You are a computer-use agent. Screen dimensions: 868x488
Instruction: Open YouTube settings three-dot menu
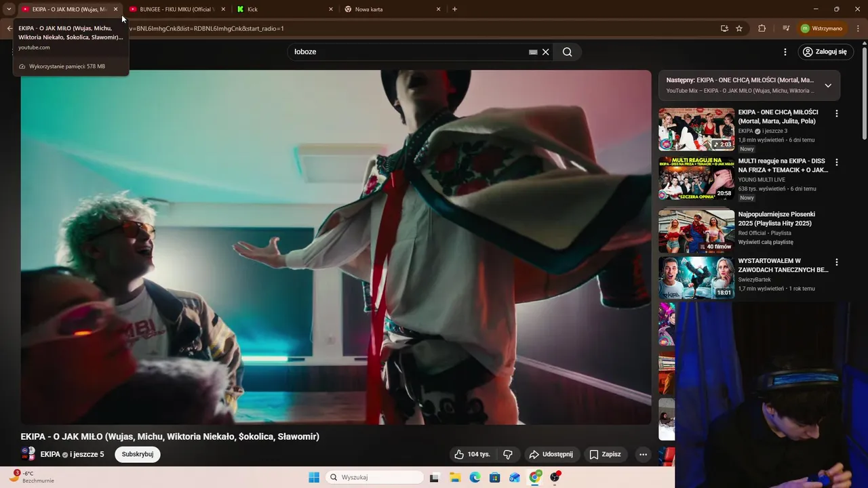tap(785, 52)
